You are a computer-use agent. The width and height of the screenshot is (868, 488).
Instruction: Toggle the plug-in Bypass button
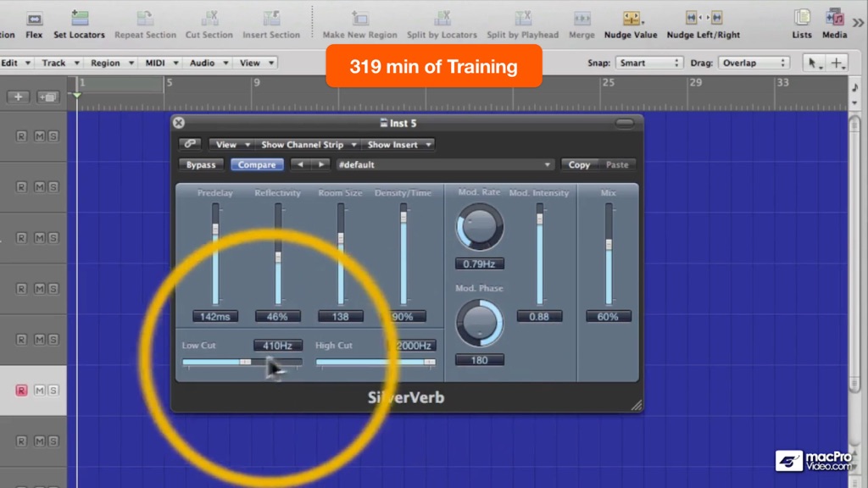pyautogui.click(x=201, y=164)
